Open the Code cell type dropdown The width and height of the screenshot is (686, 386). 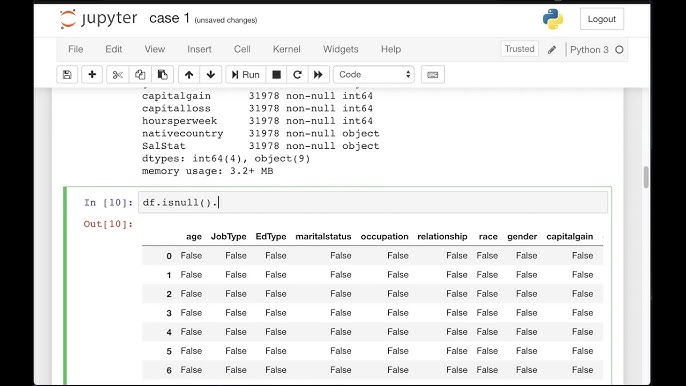[x=374, y=74]
